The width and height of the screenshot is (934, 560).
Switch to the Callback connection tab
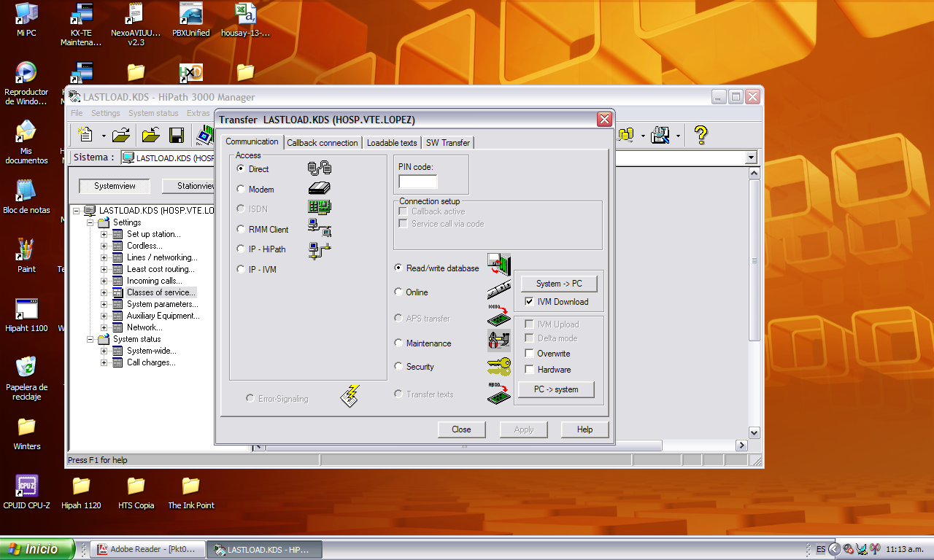pos(323,143)
